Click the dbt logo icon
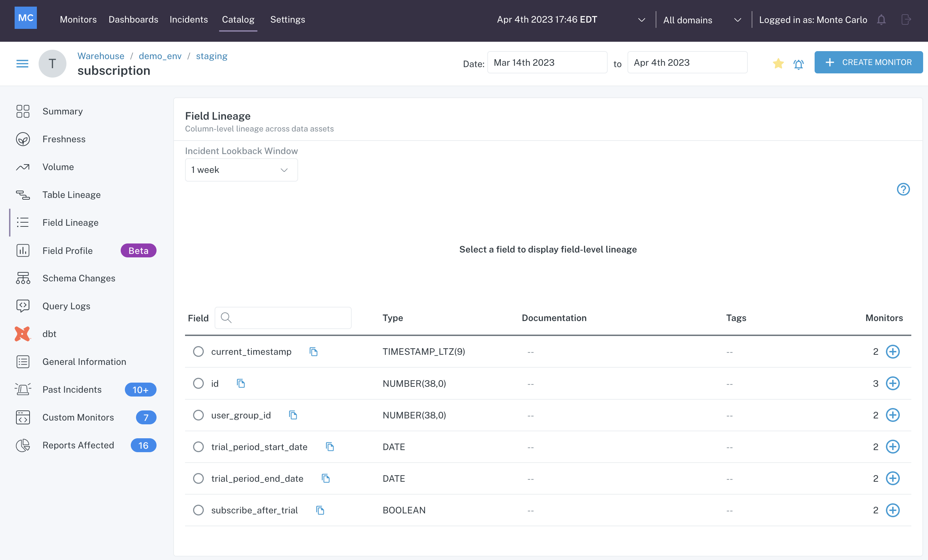The height and width of the screenshot is (560, 928). point(22,334)
